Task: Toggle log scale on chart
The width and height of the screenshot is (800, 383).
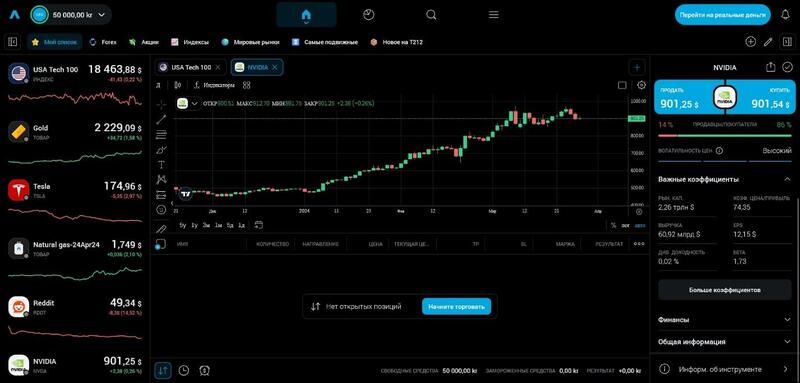Action: 626,225
